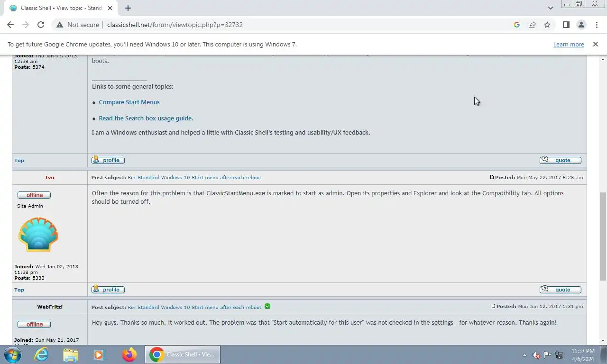The image size is (607, 364).
Task: Click the Posts: 5333 text under Ivo
Action: click(29, 278)
